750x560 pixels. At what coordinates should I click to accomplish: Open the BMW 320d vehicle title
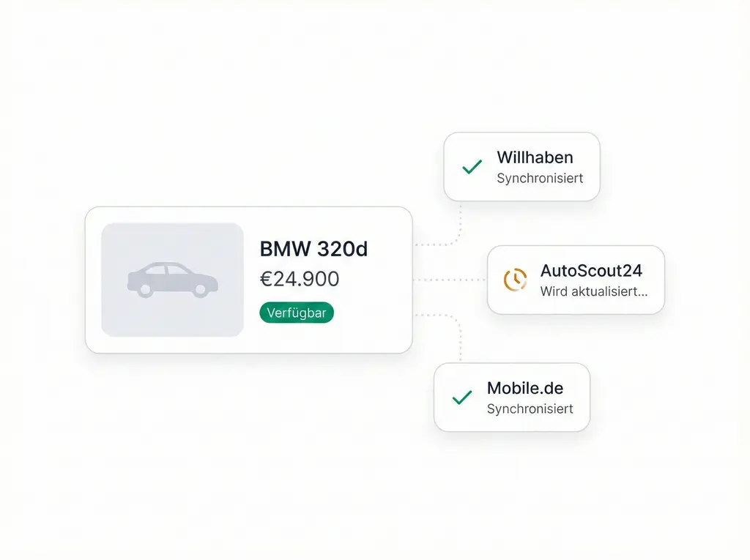click(x=313, y=249)
